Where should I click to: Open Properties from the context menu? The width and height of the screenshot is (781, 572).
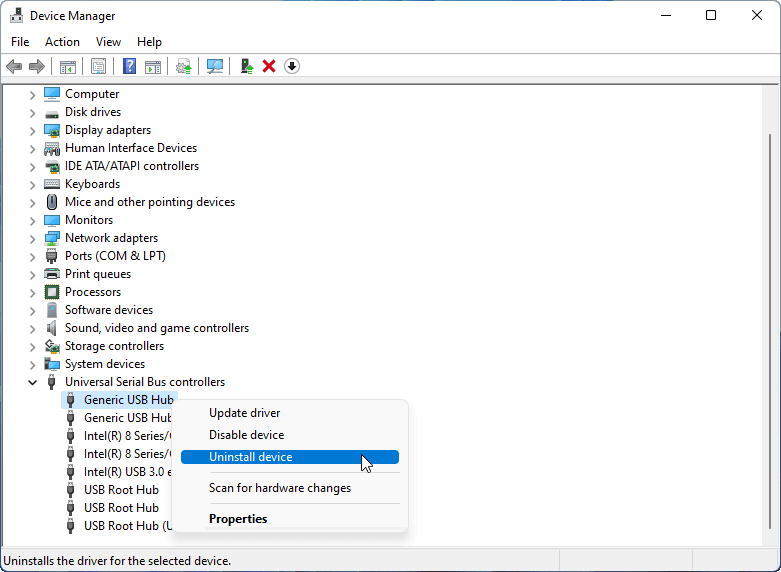click(x=290, y=519)
